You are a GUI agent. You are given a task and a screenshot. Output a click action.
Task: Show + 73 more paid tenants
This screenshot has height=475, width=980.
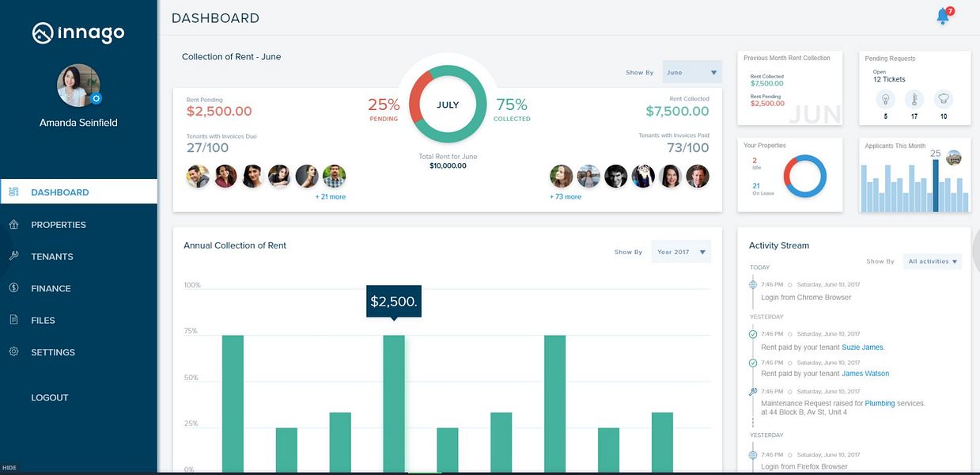[566, 196]
